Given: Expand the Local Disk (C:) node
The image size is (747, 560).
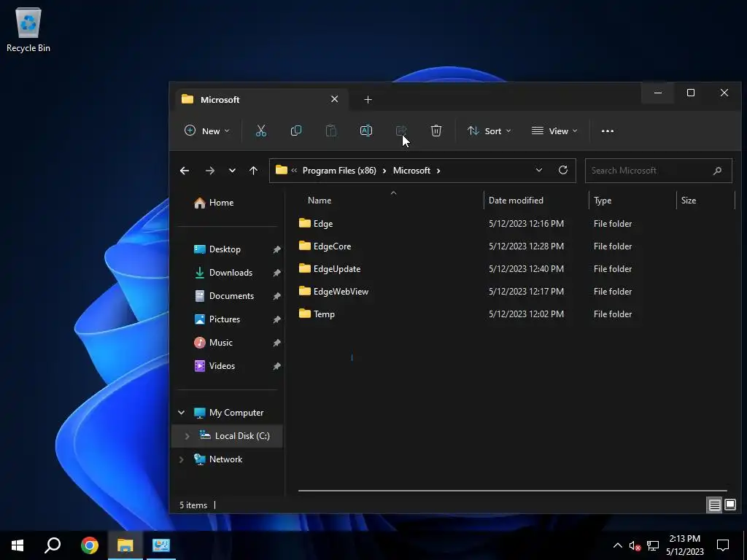Looking at the screenshot, I should [x=187, y=436].
